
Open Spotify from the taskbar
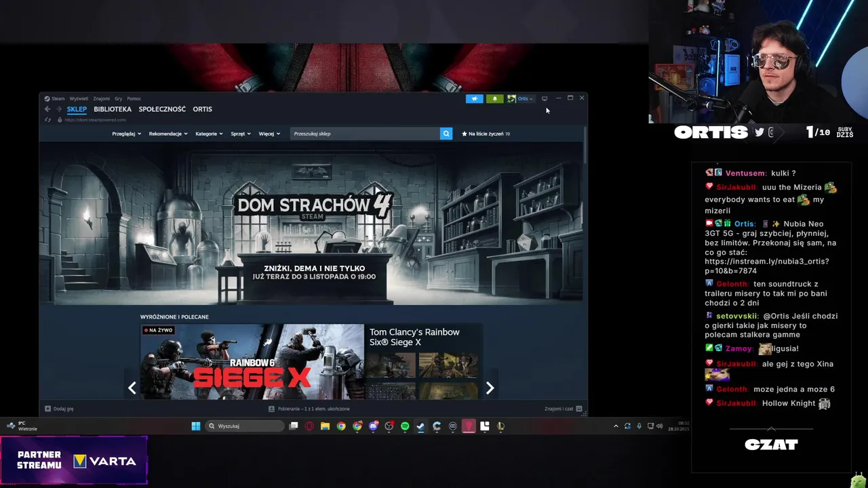point(405,426)
